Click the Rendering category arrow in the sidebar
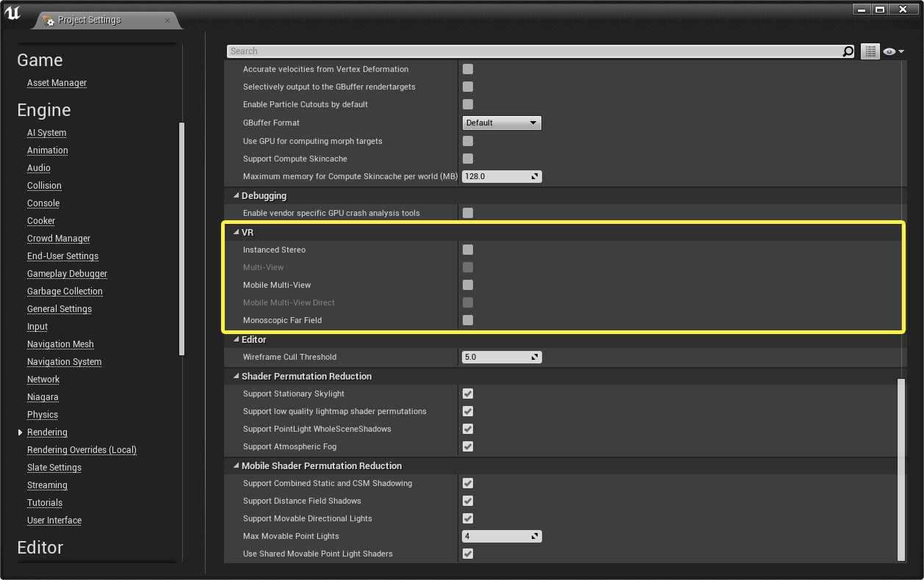The height and width of the screenshot is (580, 924). (x=21, y=432)
